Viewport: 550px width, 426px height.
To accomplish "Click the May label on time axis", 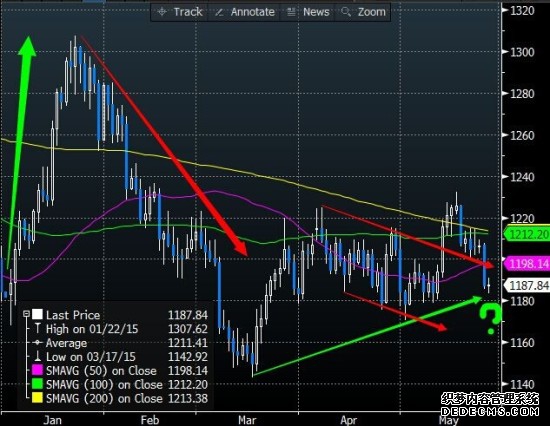I will 449,420.
